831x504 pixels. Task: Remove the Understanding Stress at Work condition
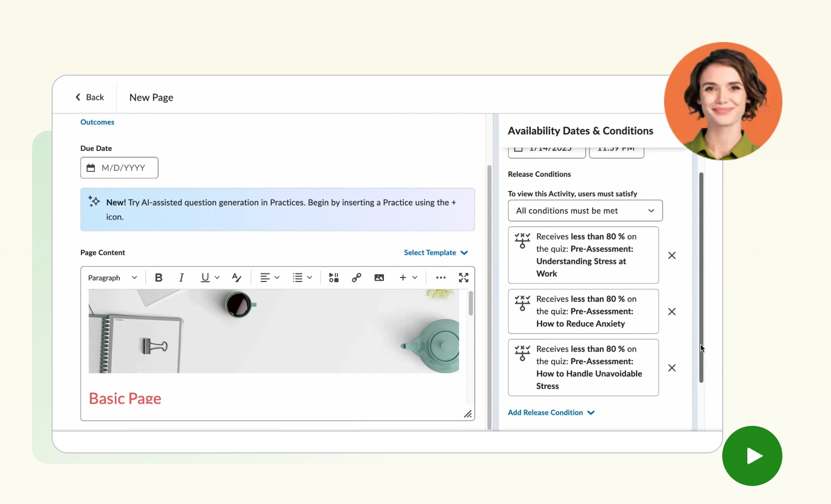pyautogui.click(x=672, y=256)
